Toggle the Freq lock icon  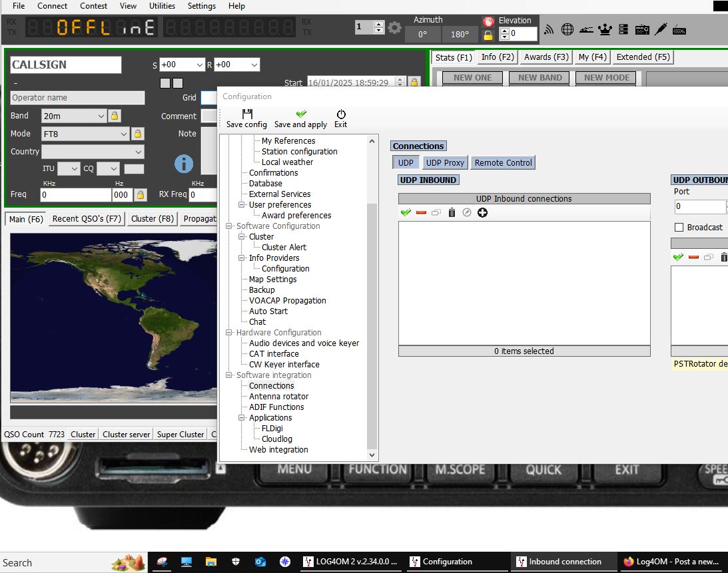[x=141, y=194]
